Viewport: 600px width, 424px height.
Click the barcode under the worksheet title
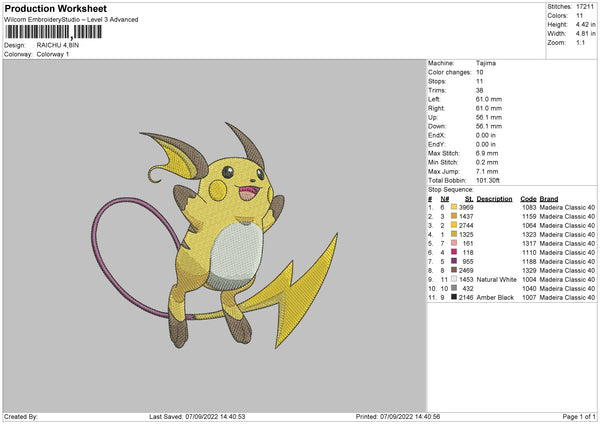54,32
